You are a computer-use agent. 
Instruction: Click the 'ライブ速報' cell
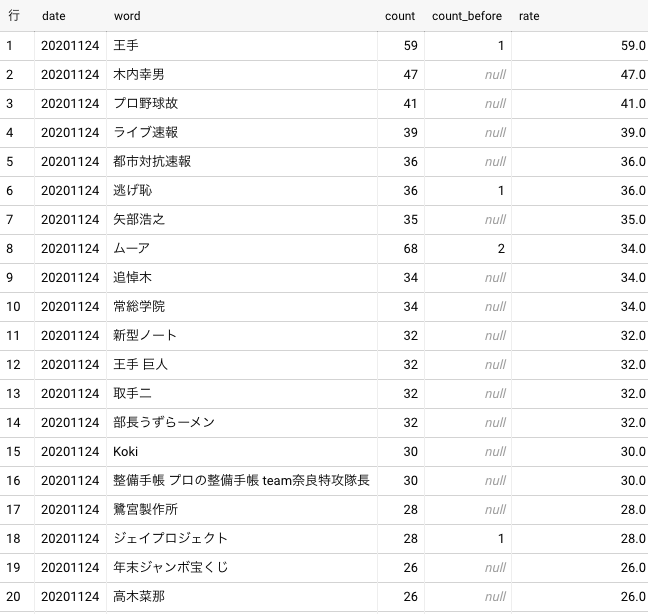(x=146, y=132)
